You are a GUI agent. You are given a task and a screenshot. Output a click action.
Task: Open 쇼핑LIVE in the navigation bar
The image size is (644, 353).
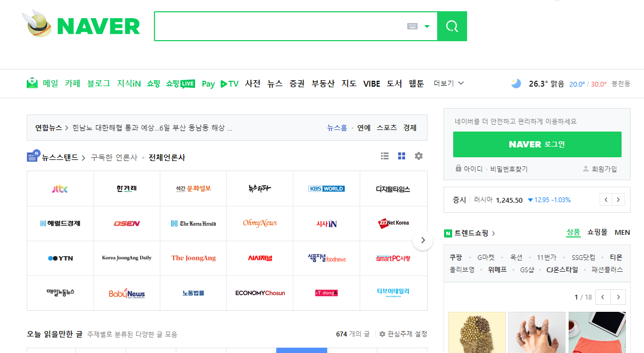click(180, 83)
